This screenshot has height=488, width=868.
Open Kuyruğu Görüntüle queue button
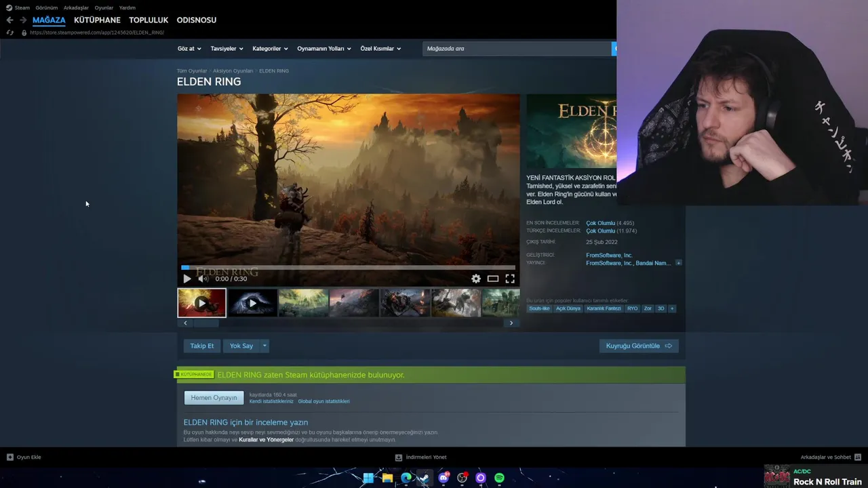[639, 346]
